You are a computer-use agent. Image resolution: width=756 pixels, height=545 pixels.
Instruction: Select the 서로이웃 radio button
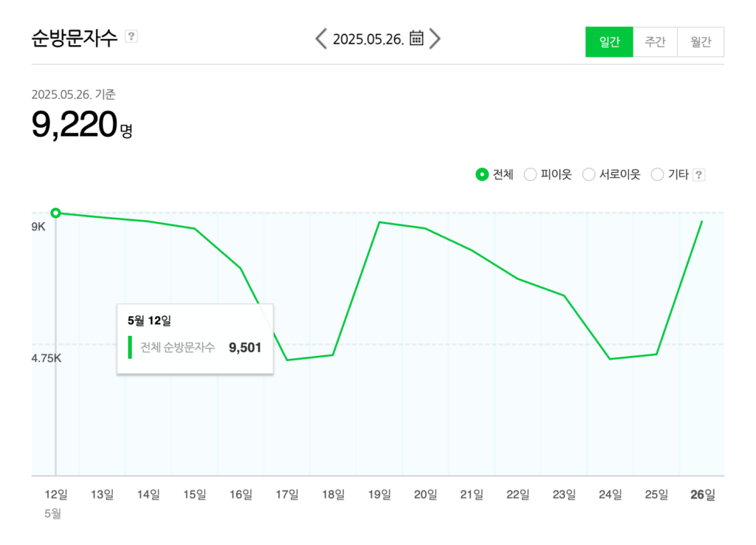588,174
